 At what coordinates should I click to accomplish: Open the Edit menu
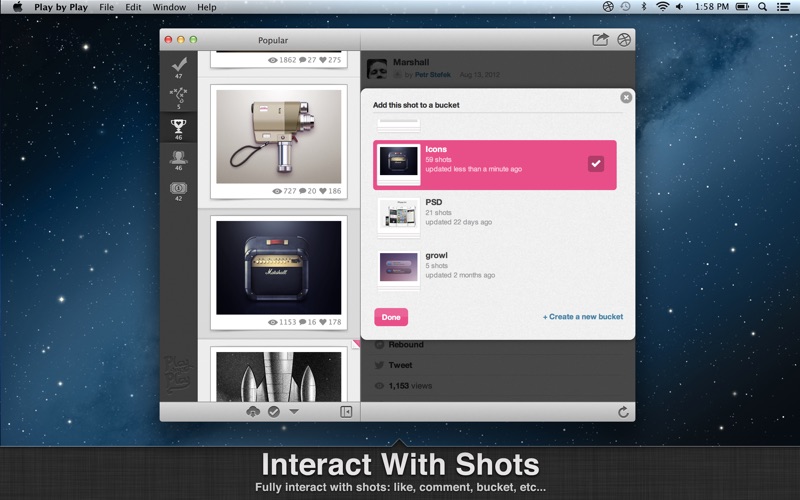tap(133, 7)
